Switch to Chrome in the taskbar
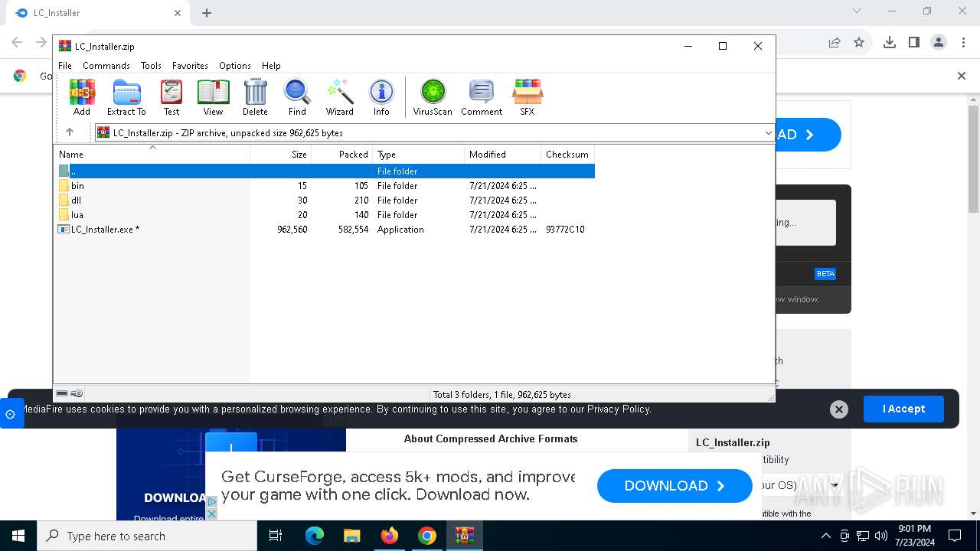 427,536
